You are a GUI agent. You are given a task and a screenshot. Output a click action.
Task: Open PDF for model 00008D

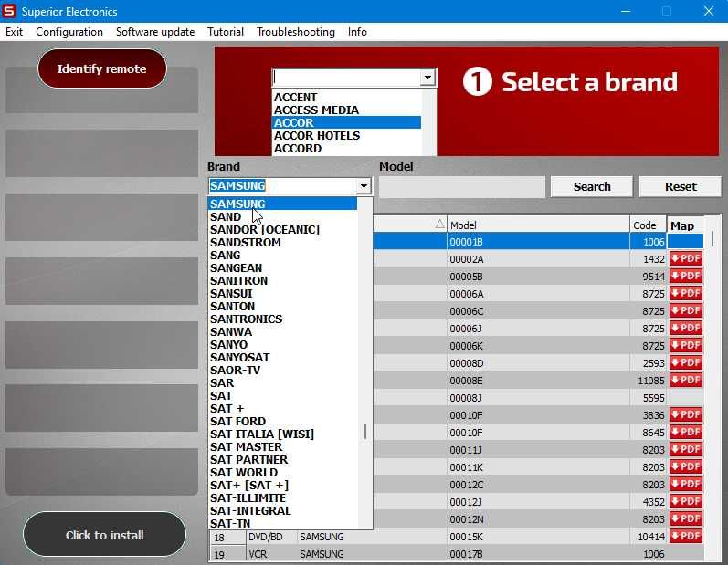pyautogui.click(x=686, y=362)
